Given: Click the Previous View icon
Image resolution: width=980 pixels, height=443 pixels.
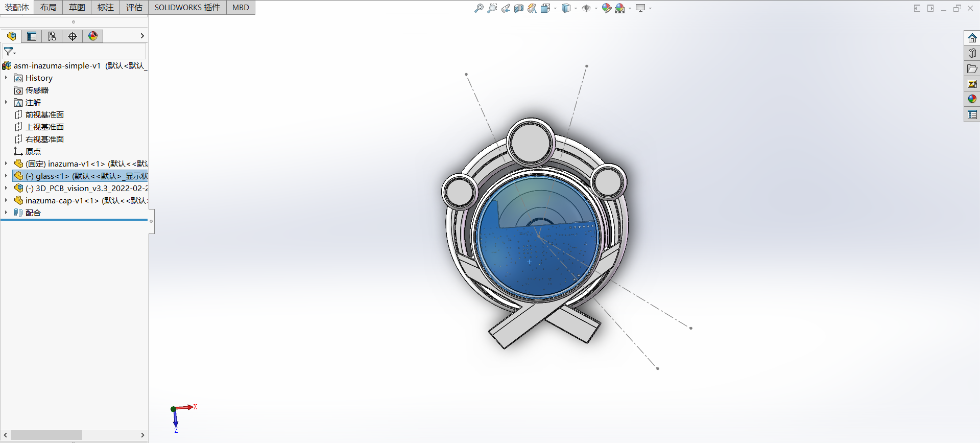Looking at the screenshot, I should pos(506,8).
